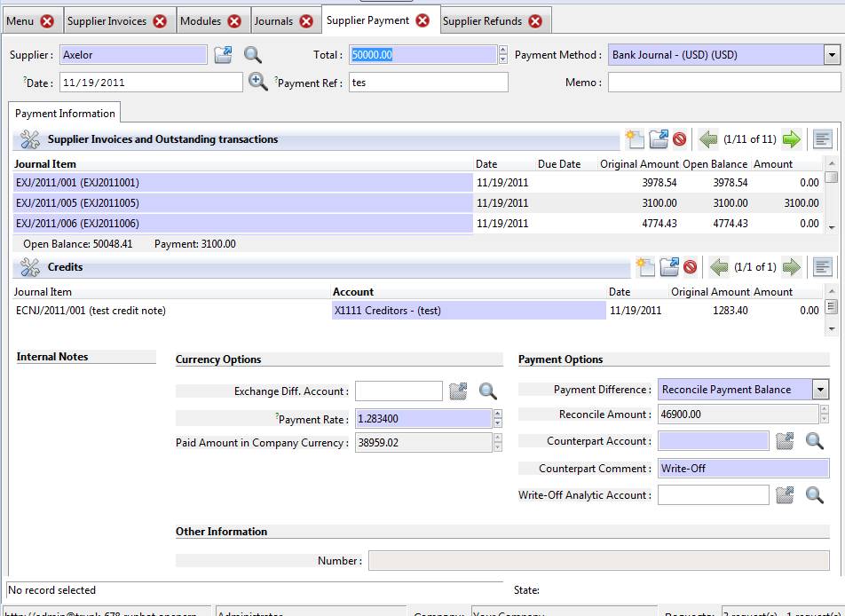Click the Memo input field

tap(723, 83)
